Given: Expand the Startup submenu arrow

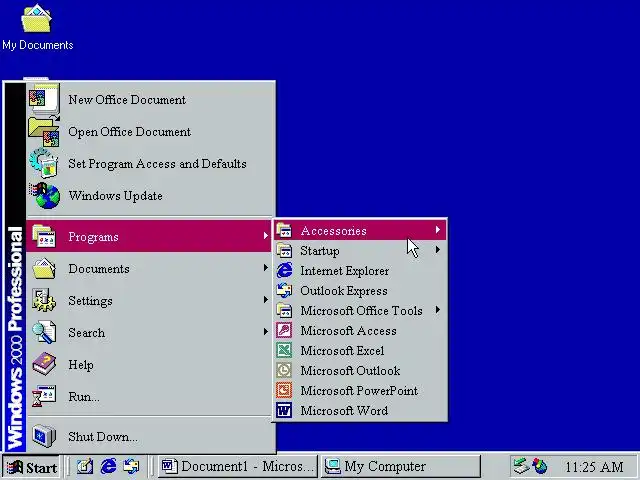Looking at the screenshot, I should 438,249.
